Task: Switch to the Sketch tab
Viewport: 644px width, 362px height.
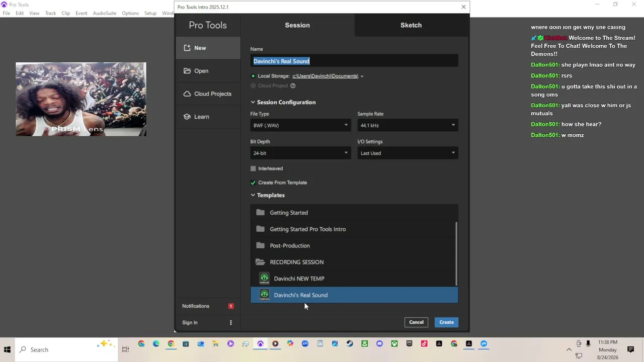Action: (411, 25)
